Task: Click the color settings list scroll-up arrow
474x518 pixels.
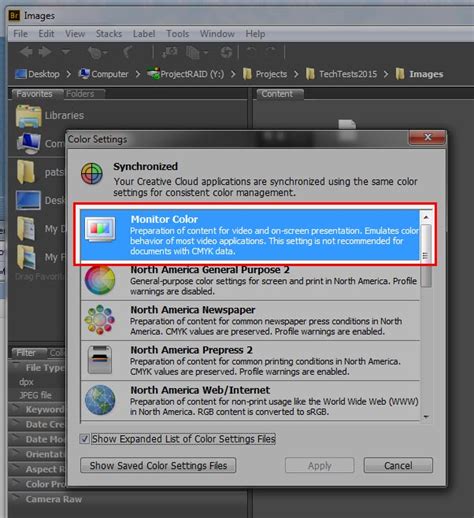Action: [x=426, y=218]
